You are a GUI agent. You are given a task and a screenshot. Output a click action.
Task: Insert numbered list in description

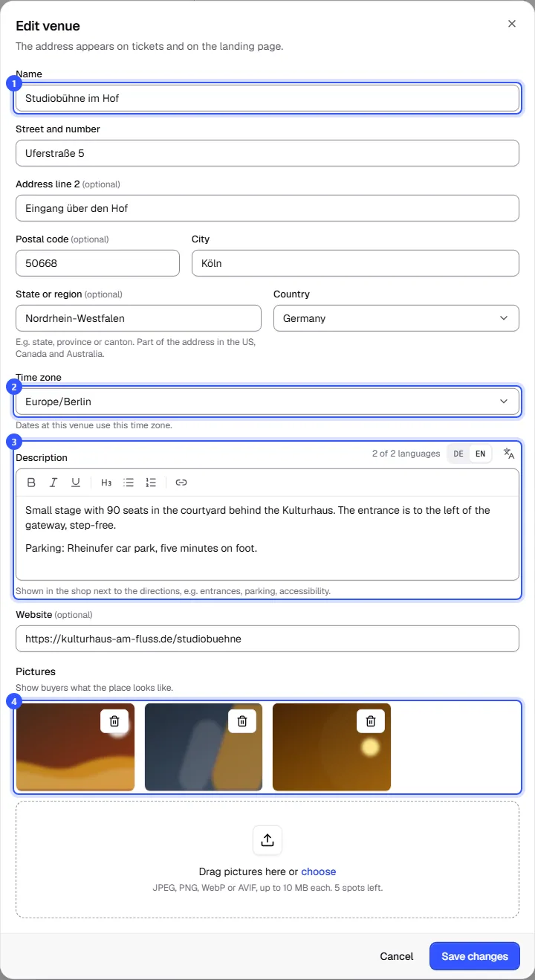(x=151, y=483)
